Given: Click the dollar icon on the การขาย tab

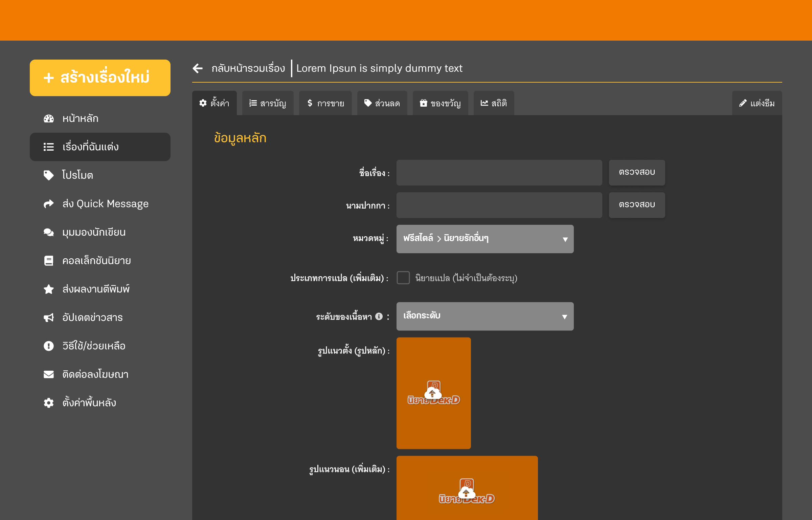Looking at the screenshot, I should coord(310,103).
